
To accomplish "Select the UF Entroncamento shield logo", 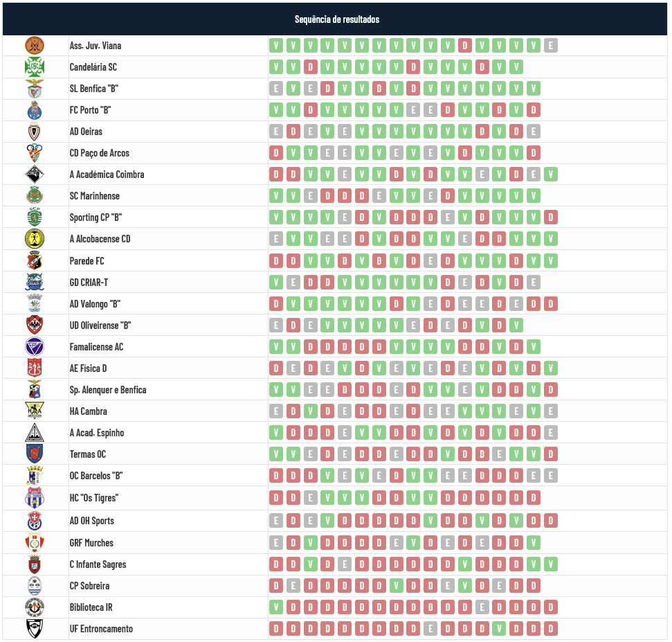I will point(35,629).
